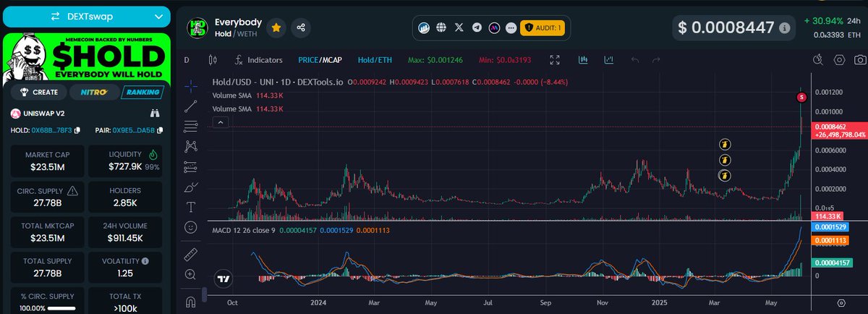Click the Max: $0.001246 label

click(x=436, y=59)
